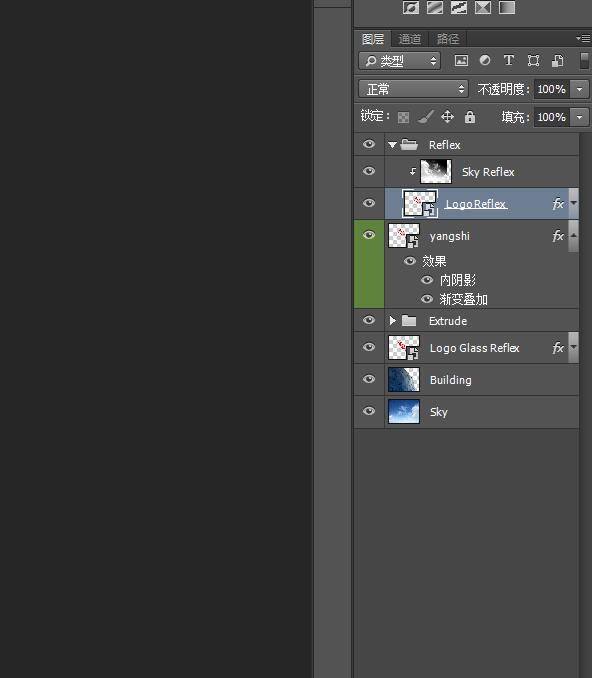592x678 pixels.
Task: Toggle 内阴影 effect visibility
Action: coord(427,280)
